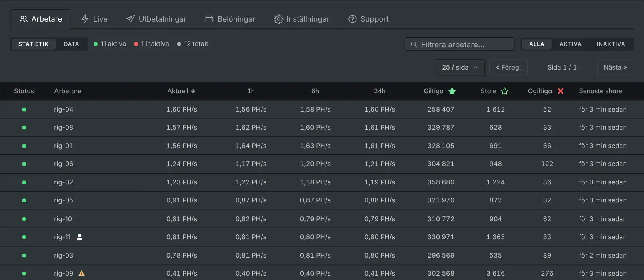This screenshot has height=280, width=644.
Task: Click the green status dot for rig-10
Action: pos(24,219)
